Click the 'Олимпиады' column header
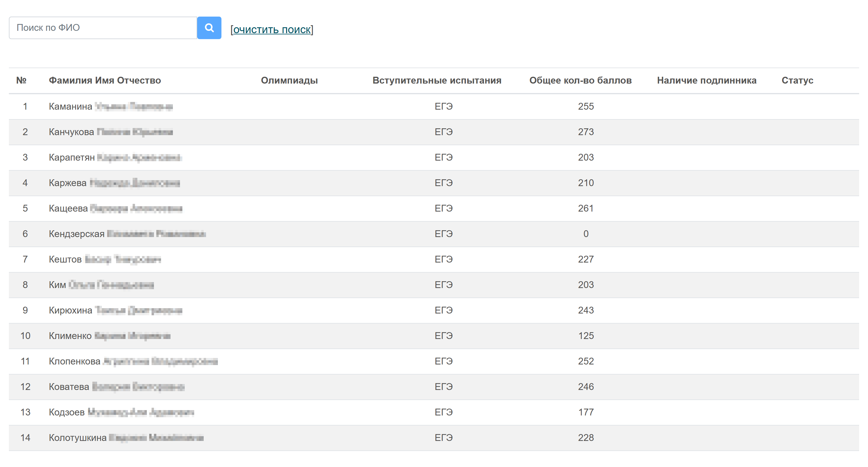Viewport: 868px width, 467px height. pos(289,80)
